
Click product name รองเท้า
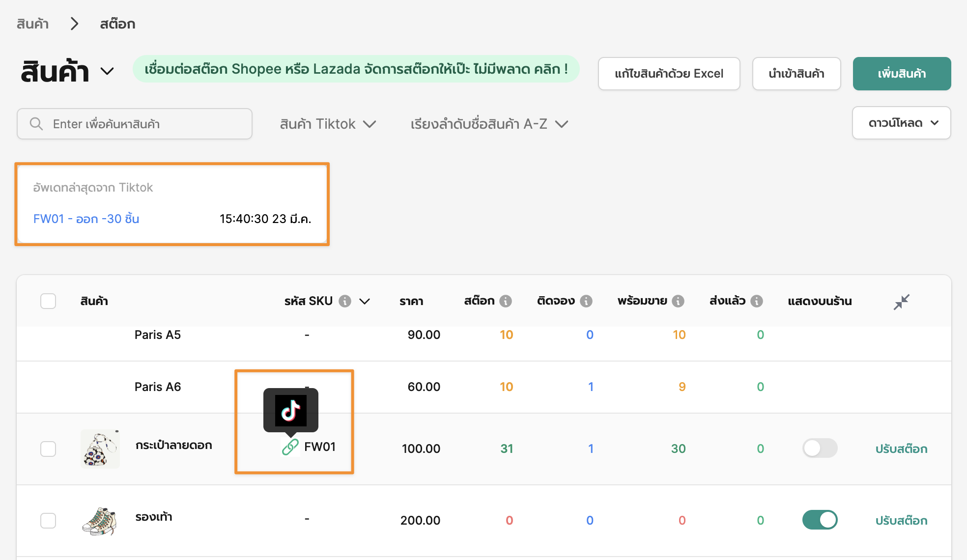[x=154, y=517]
